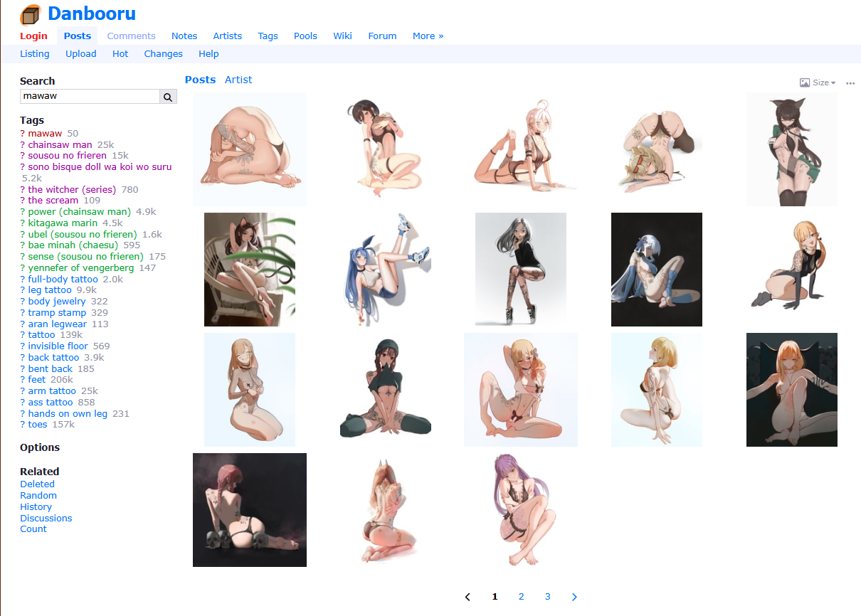Open the Help subnavigation link

(x=208, y=54)
